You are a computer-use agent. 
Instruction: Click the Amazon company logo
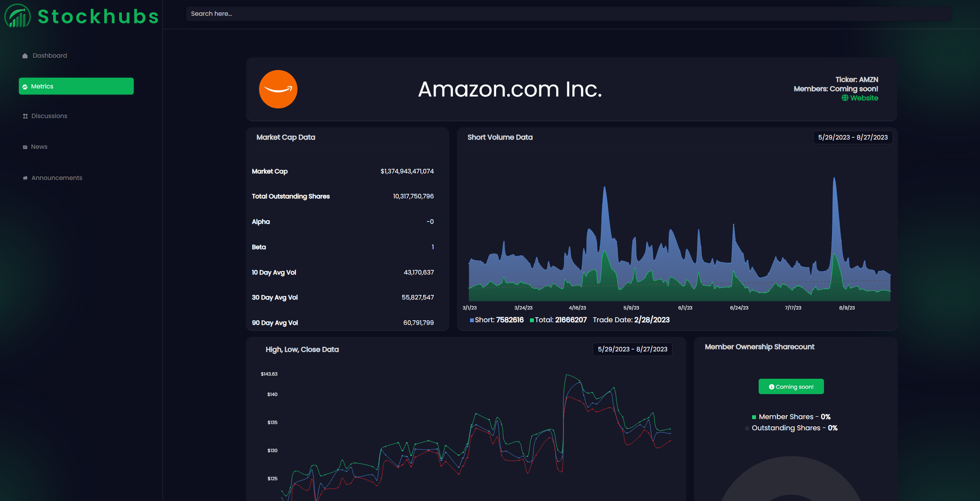[x=278, y=89]
